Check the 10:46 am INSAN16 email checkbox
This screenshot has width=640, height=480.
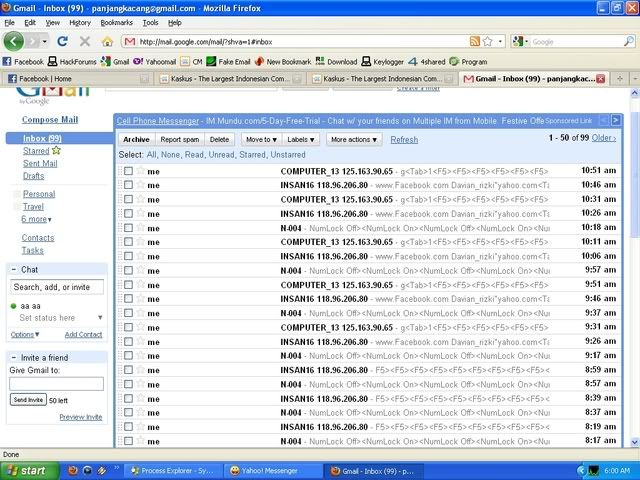(129, 185)
